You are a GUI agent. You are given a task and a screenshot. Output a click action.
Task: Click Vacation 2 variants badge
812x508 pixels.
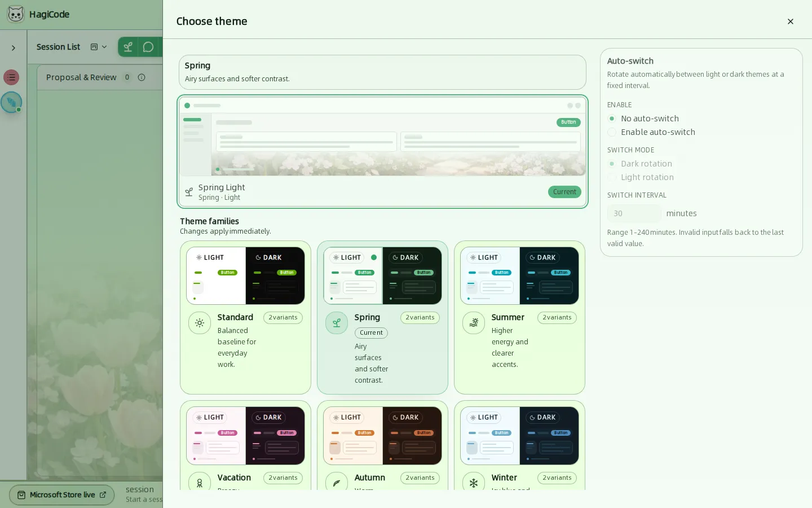click(283, 478)
